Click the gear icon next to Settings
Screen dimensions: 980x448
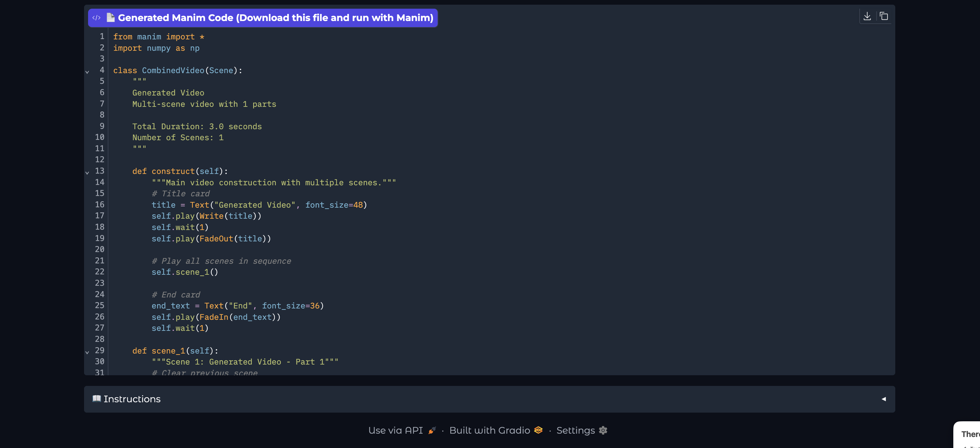pyautogui.click(x=603, y=430)
